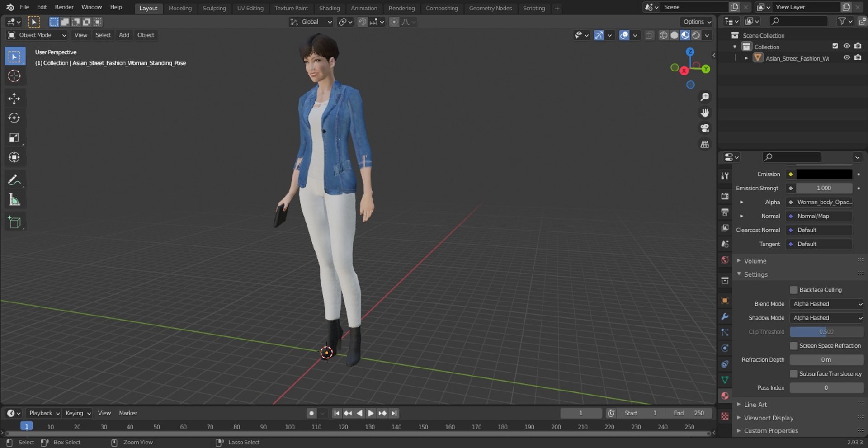Open the Keying menu in timeline
868x448 pixels.
tap(78, 413)
